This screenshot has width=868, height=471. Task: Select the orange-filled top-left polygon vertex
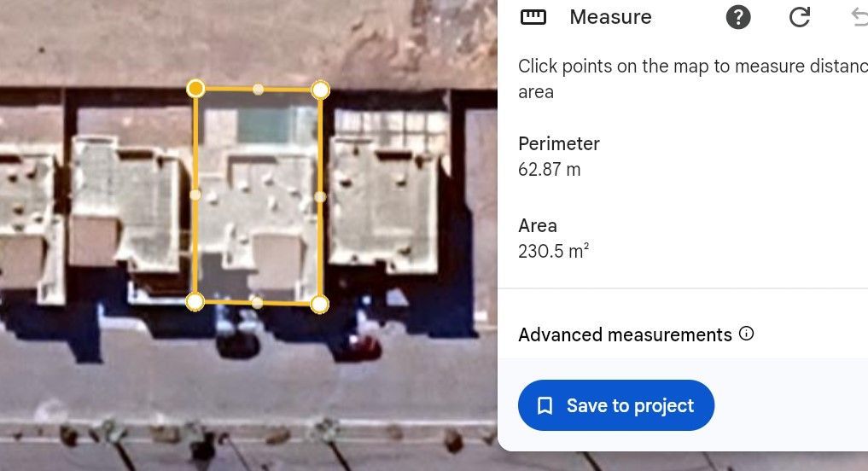[x=195, y=88]
